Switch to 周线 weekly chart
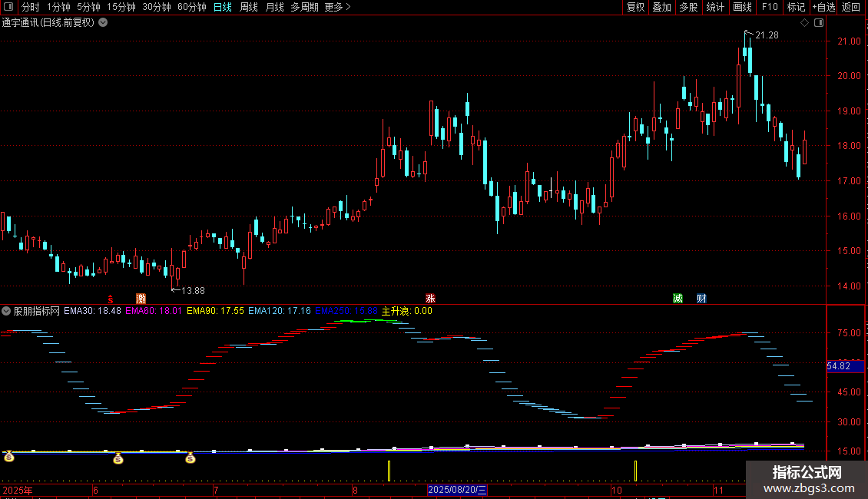868x499 pixels. tap(249, 7)
